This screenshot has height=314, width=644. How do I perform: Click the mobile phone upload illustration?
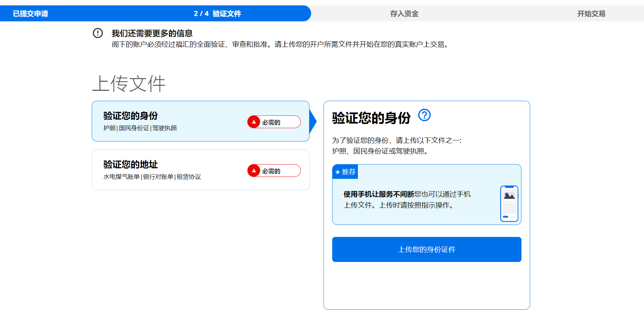[x=509, y=204]
